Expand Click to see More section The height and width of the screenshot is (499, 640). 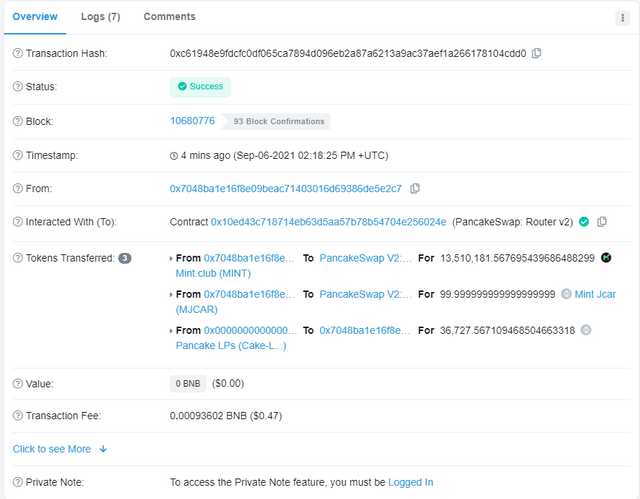(x=60, y=449)
